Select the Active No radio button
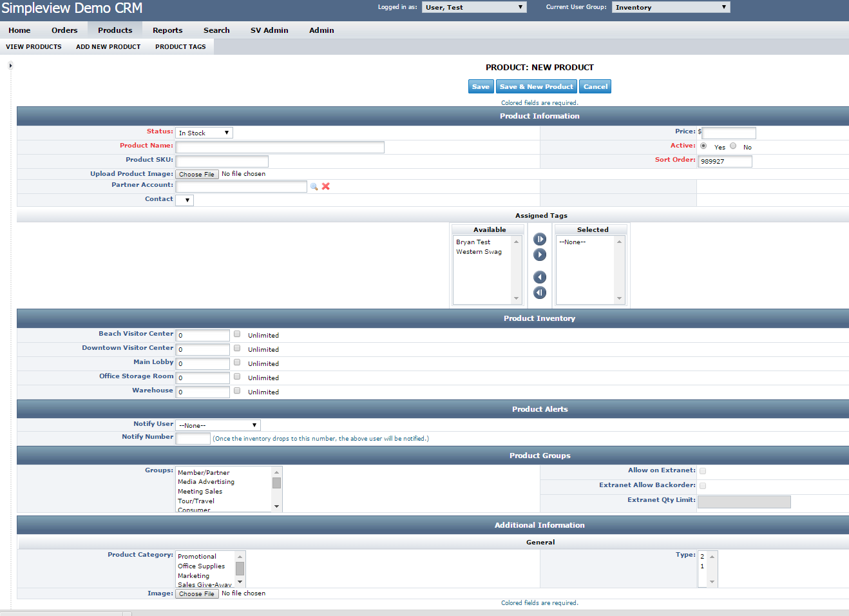Screen dimensions: 849x616 (733, 146)
